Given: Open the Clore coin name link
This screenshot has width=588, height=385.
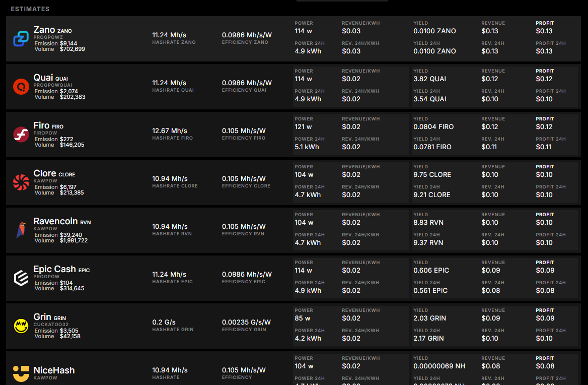Looking at the screenshot, I should tap(45, 173).
